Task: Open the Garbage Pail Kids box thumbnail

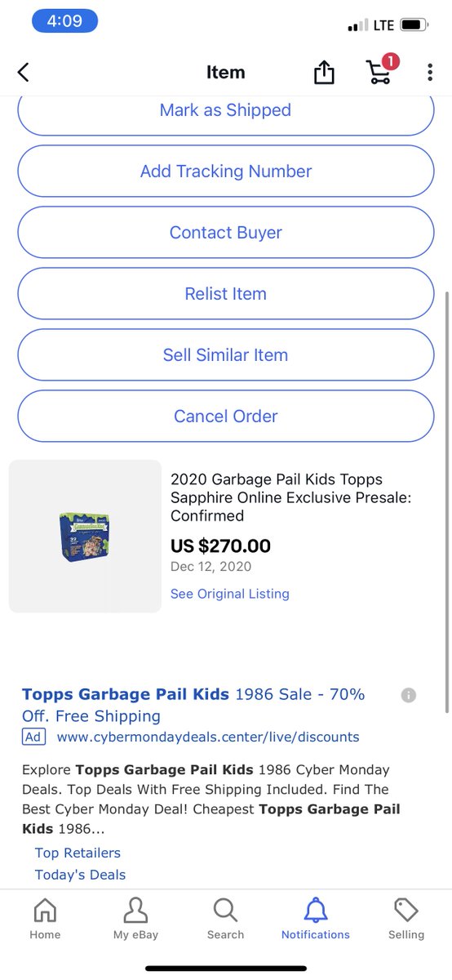Action: tap(85, 537)
